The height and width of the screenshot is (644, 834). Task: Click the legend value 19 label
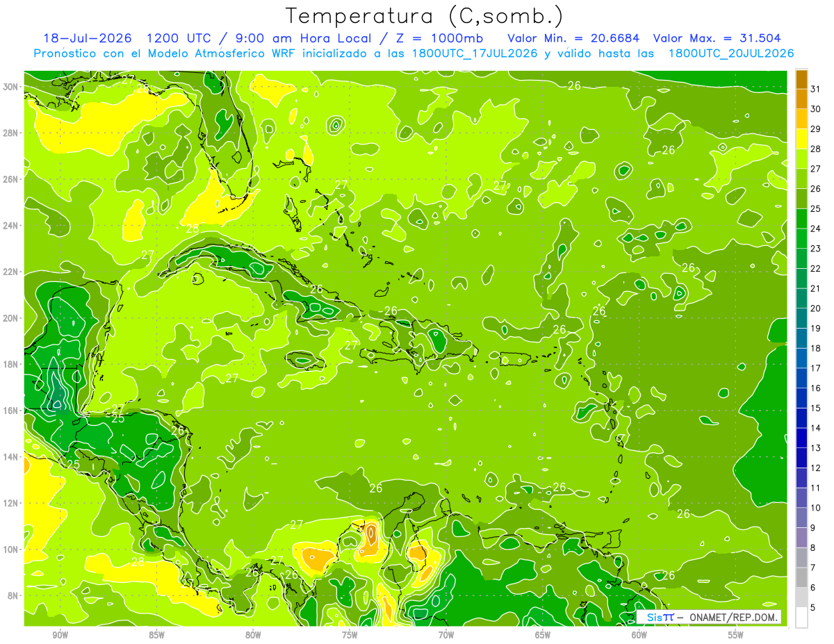(815, 328)
